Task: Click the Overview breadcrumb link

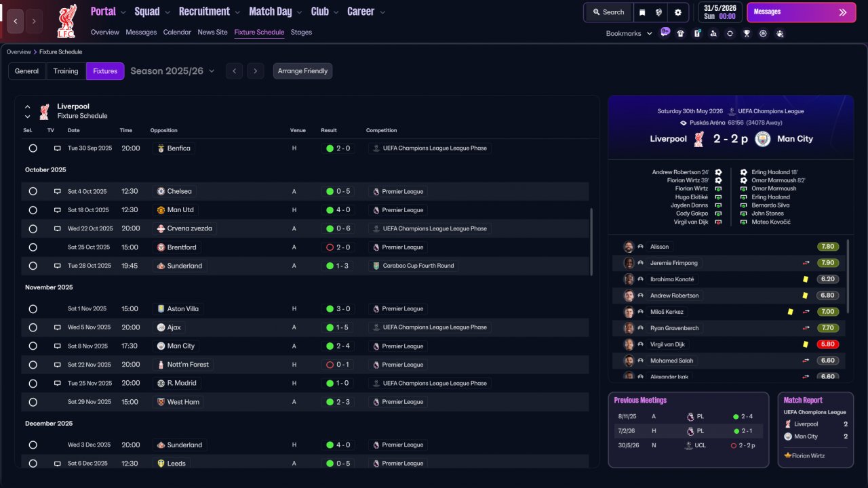Action: pyautogui.click(x=19, y=52)
